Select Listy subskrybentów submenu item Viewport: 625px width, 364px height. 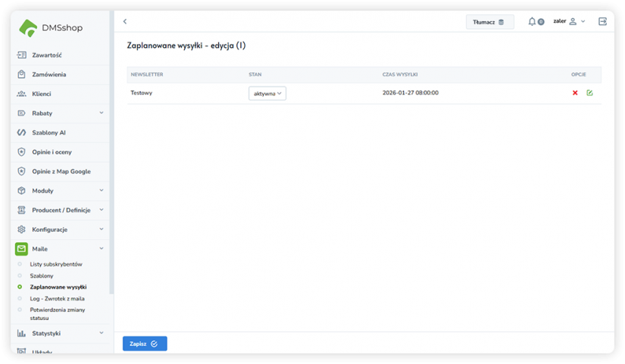pyautogui.click(x=55, y=264)
